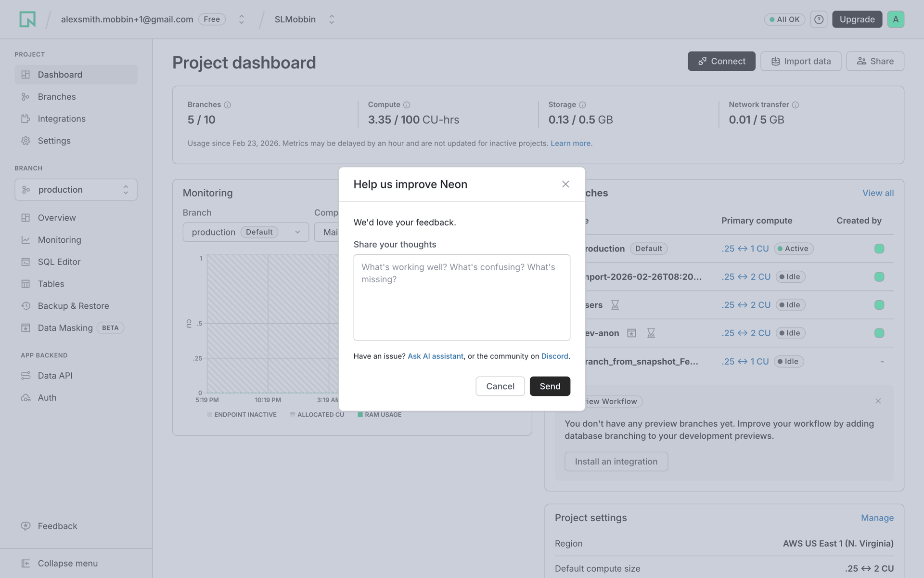Click the masking icon in dev-anon row
This screenshot has width=924, height=578.
[x=631, y=333]
